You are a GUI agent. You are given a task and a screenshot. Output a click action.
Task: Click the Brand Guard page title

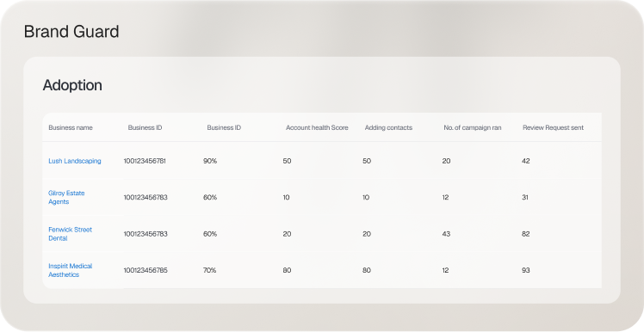point(71,32)
